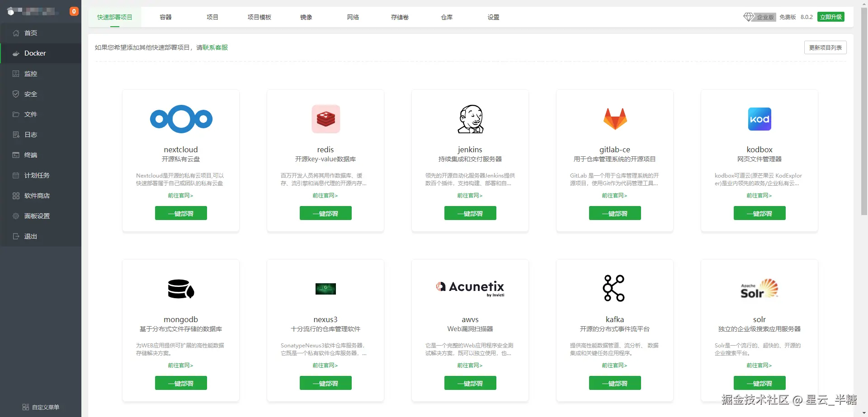Screen dimensions: 868x417
Task: Deploy jenkins with 一键部署 button
Action: point(470,213)
